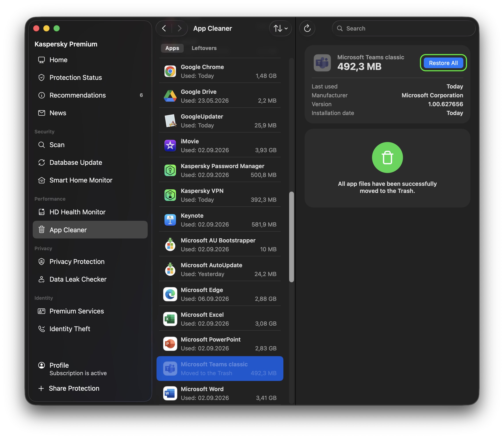Open the News section

90,113
